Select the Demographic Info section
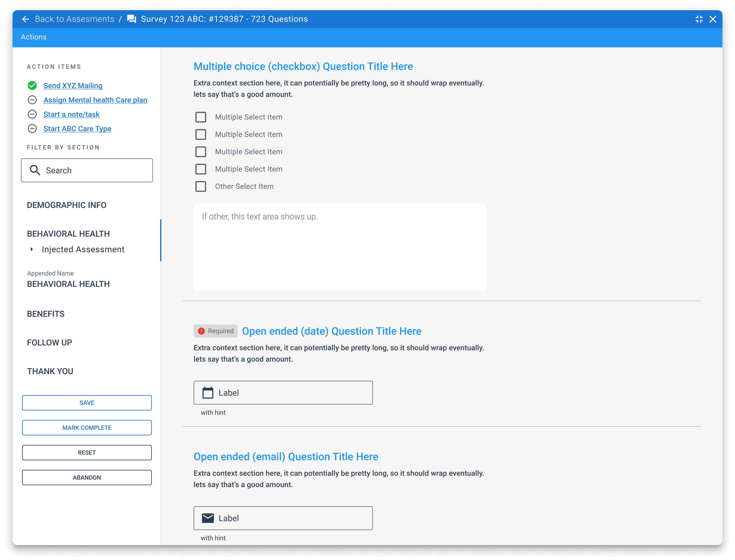 point(67,205)
